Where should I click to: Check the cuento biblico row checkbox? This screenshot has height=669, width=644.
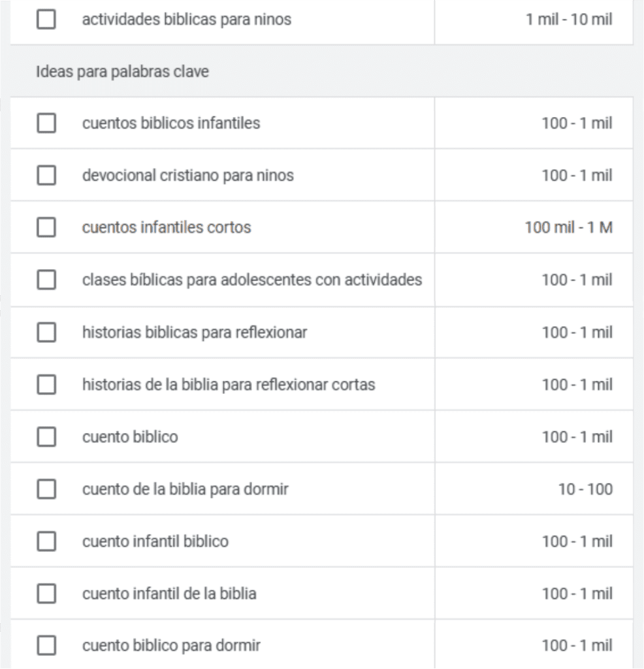click(46, 437)
